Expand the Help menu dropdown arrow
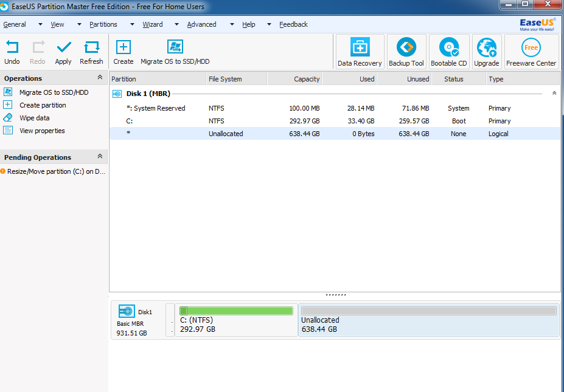The height and width of the screenshot is (392, 564). (269, 24)
